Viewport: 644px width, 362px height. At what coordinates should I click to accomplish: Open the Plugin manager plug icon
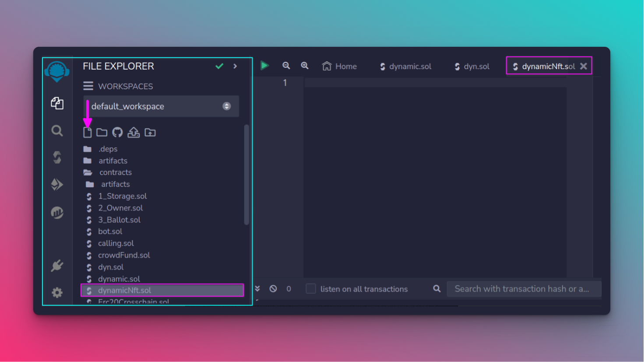(57, 265)
